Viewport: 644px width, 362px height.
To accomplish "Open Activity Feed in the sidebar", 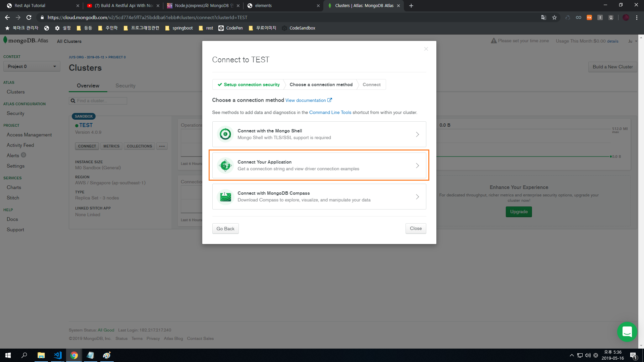I will [x=20, y=145].
